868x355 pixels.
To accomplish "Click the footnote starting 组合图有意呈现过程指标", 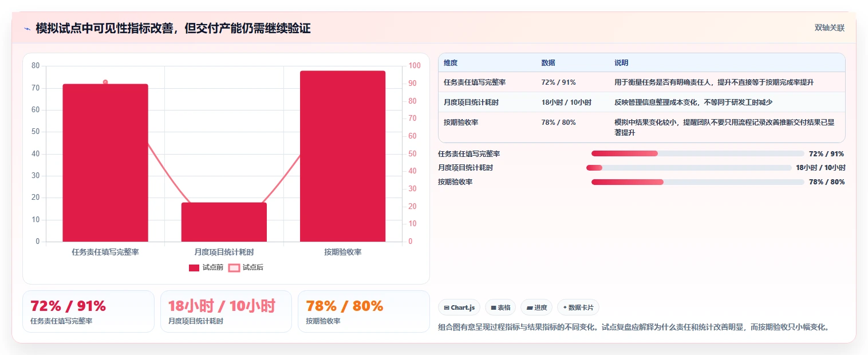I will point(634,328).
